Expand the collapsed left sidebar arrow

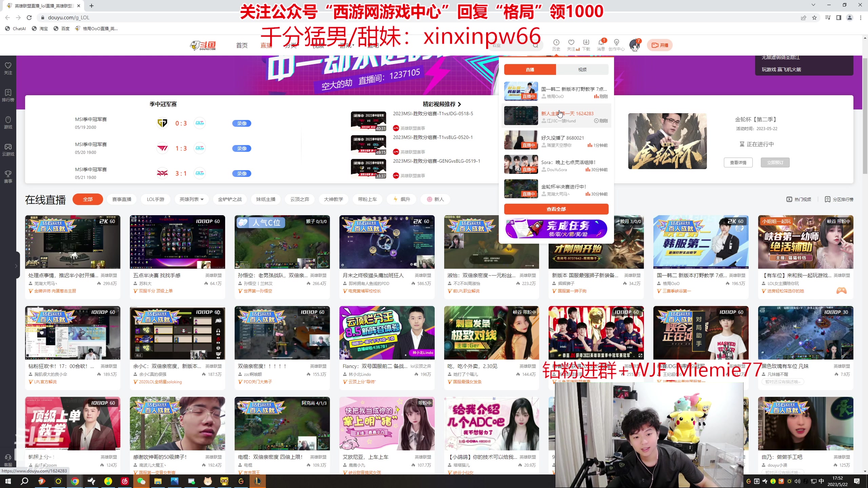pyautogui.click(x=16, y=266)
